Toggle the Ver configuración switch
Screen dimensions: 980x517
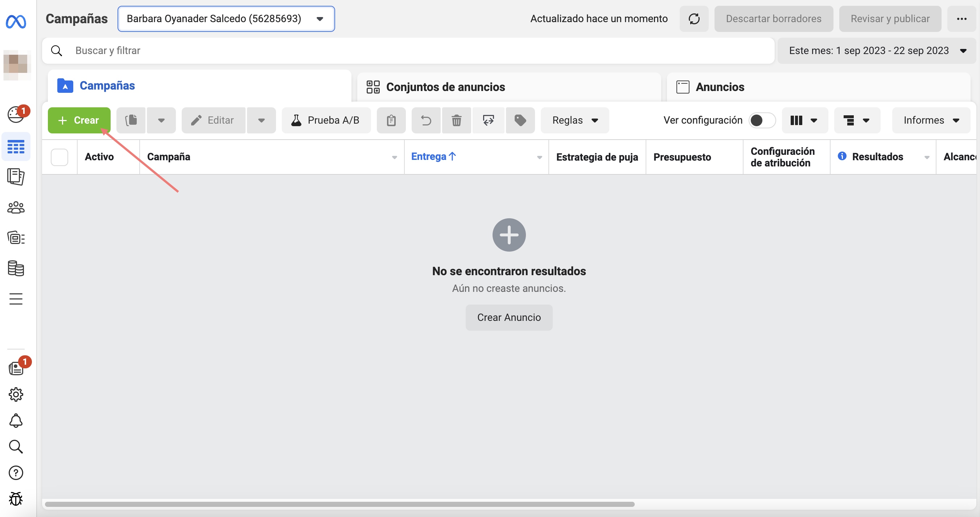click(x=762, y=120)
